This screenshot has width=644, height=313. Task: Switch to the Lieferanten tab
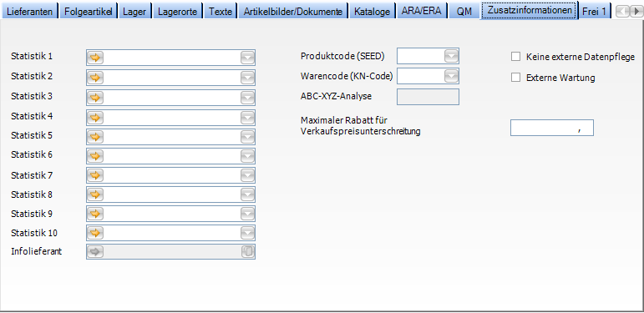pyautogui.click(x=29, y=11)
